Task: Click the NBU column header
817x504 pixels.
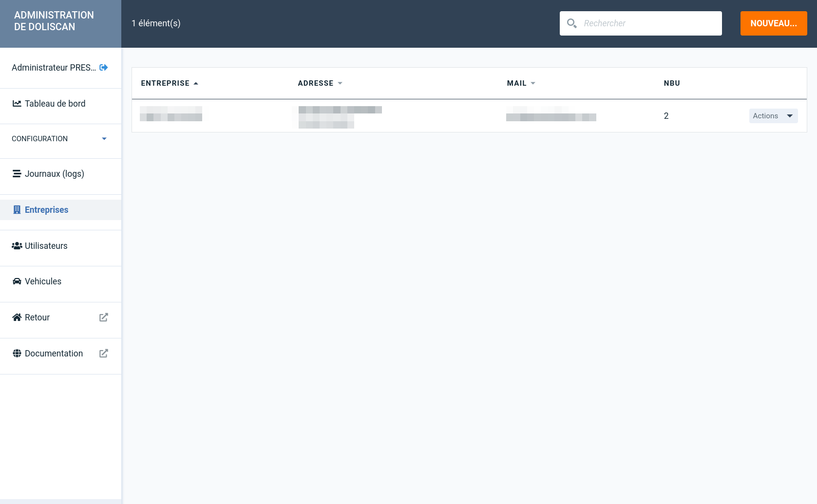Action: click(x=672, y=83)
